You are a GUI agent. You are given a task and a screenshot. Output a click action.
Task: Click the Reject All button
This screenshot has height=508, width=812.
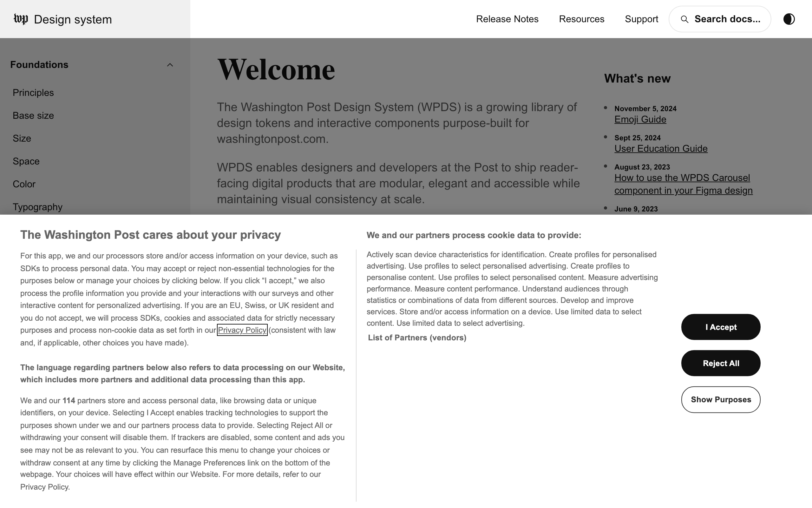721,363
